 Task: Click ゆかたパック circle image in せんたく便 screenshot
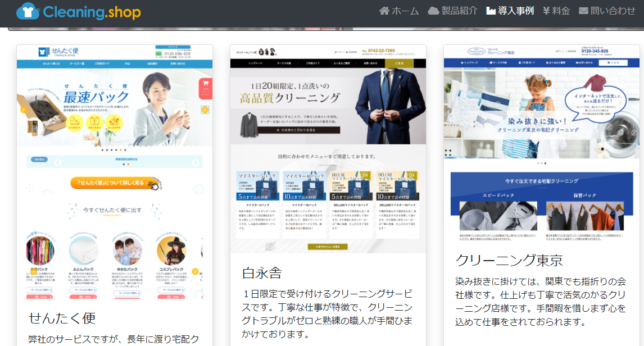pos(128,251)
